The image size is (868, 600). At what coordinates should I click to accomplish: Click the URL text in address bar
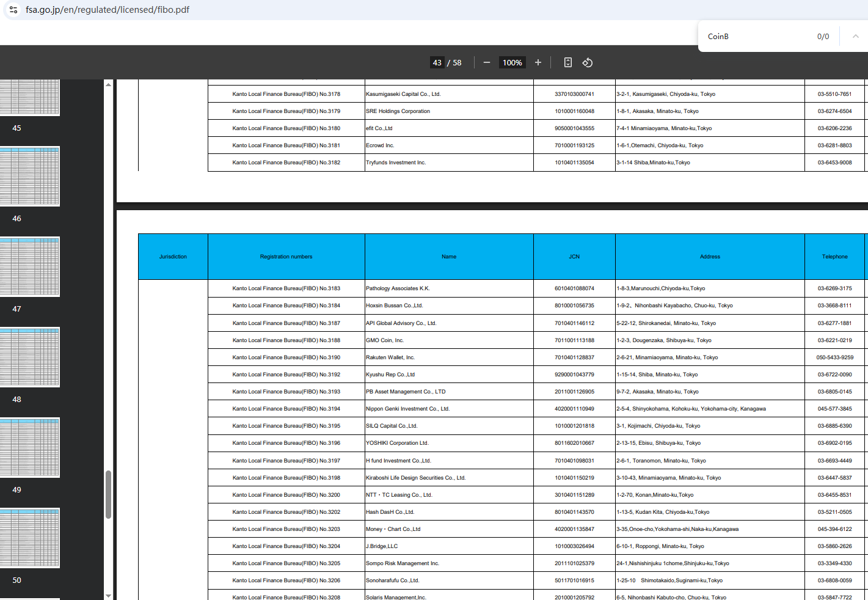click(108, 10)
